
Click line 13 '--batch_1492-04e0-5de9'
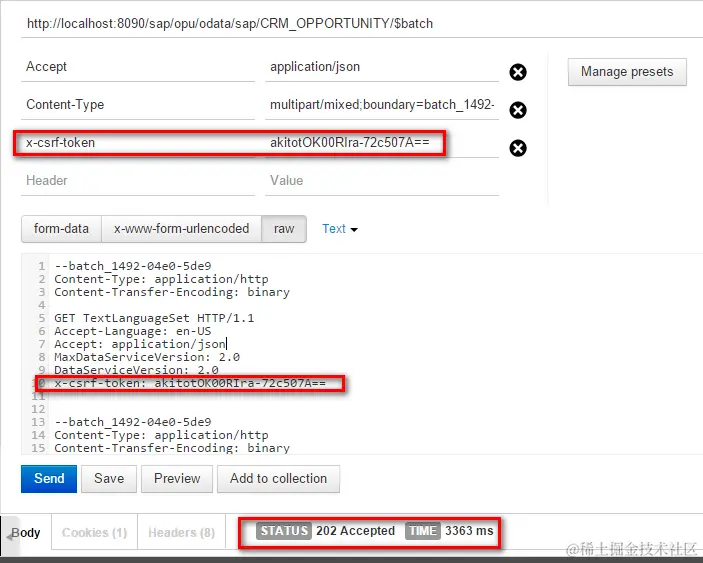click(x=133, y=422)
